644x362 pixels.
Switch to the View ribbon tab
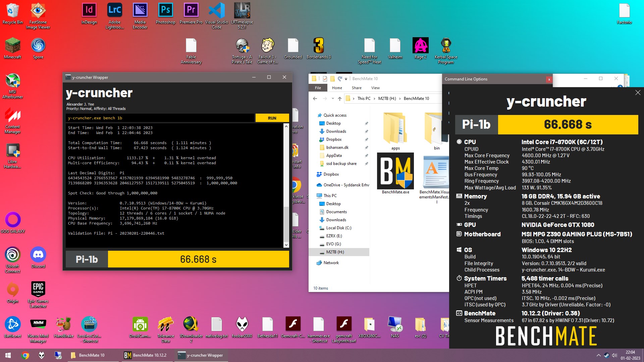click(375, 88)
